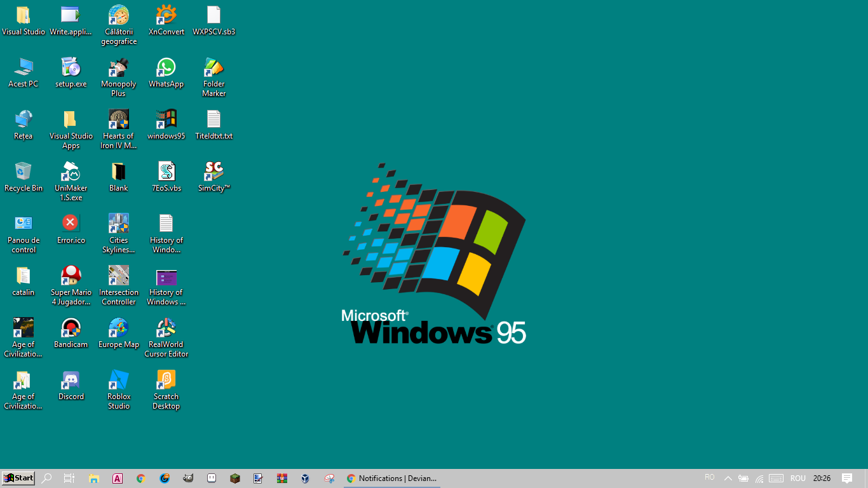Open Intersection Controller shortcut

click(119, 286)
